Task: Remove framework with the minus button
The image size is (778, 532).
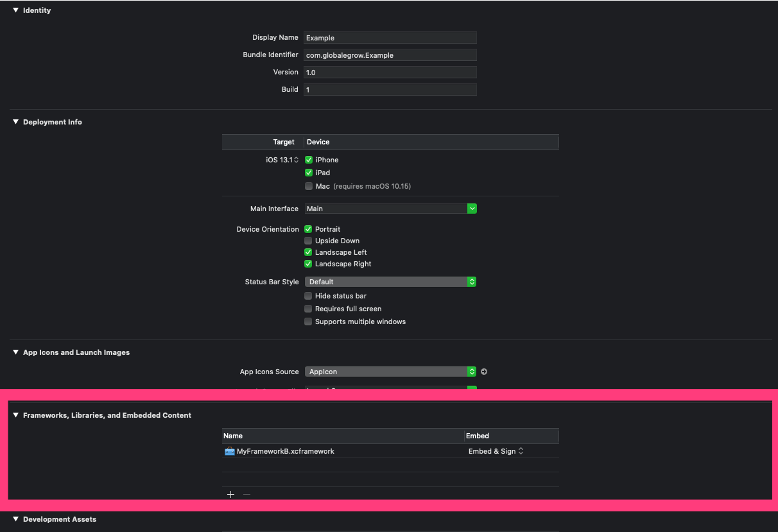Action: (x=246, y=494)
